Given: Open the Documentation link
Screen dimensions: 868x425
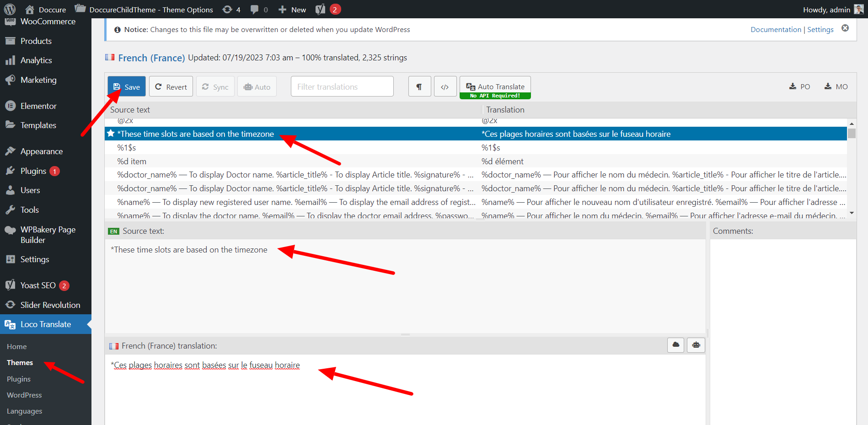Looking at the screenshot, I should tap(776, 29).
